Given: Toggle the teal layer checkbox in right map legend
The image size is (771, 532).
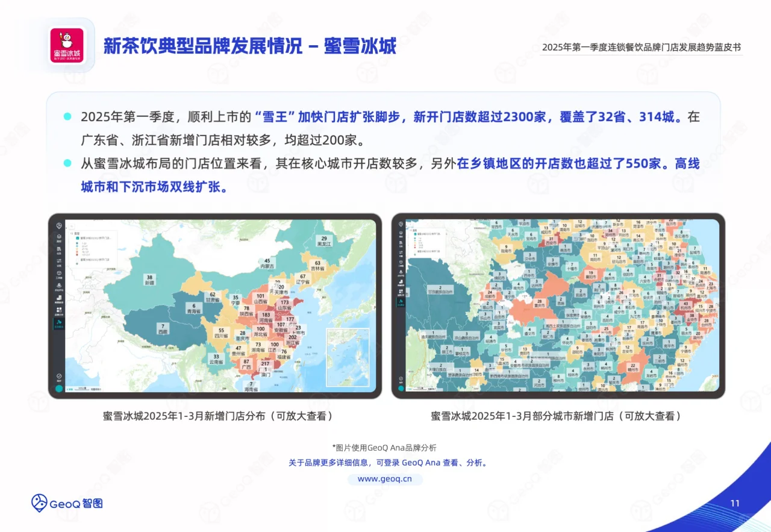Looking at the screenshot, I should (x=415, y=233).
